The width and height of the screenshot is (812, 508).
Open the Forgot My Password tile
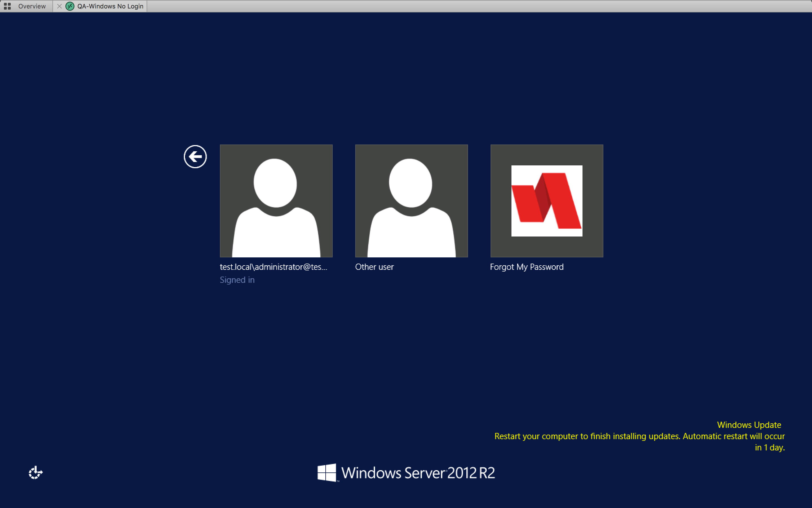coord(547,201)
